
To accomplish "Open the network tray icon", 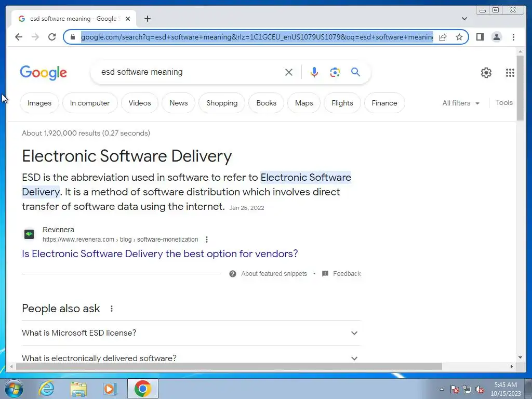I will [x=467, y=389].
